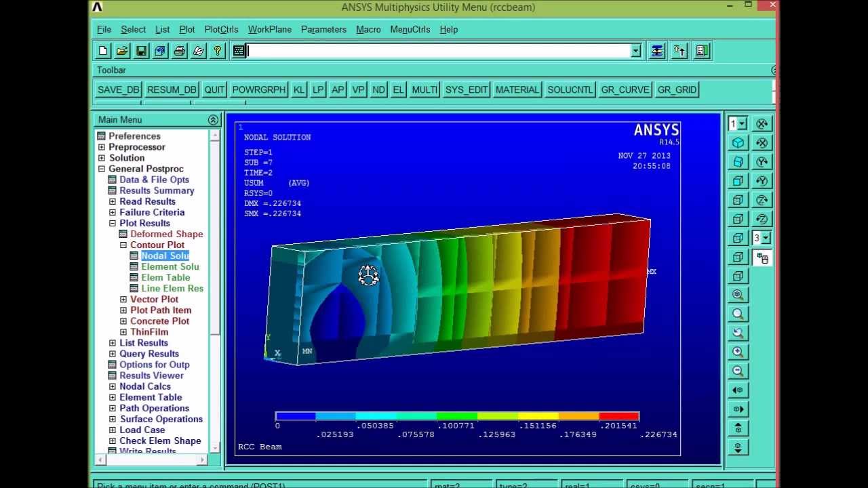This screenshot has height=488, width=868.
Task: Click the SAVE_DB toolbar button
Action: [118, 89]
